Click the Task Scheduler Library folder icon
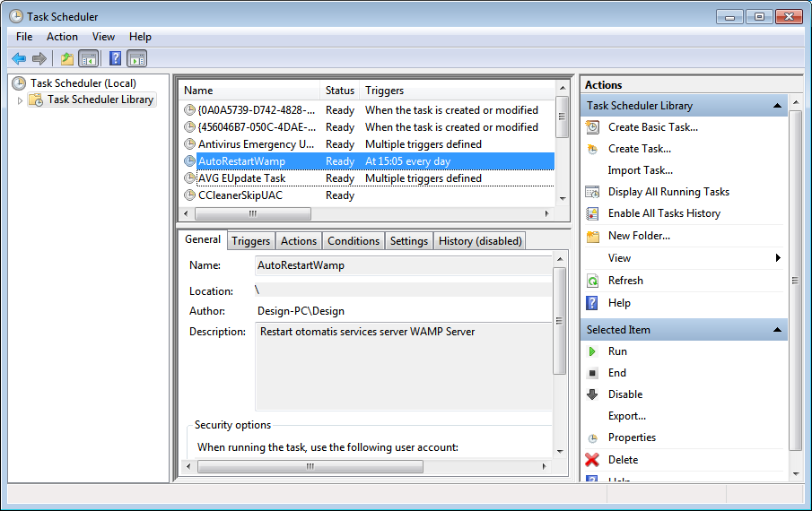This screenshot has height=511, width=812. pos(36,100)
